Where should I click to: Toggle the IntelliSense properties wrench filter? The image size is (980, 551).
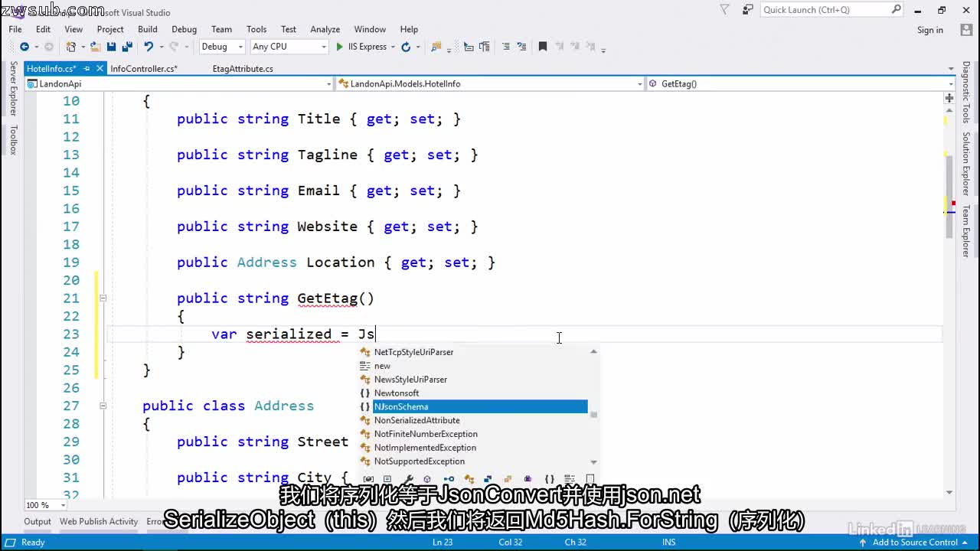tap(408, 479)
